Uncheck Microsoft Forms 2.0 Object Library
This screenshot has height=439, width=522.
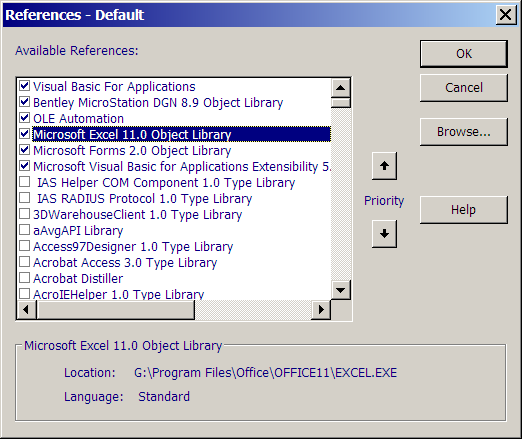tap(24, 150)
